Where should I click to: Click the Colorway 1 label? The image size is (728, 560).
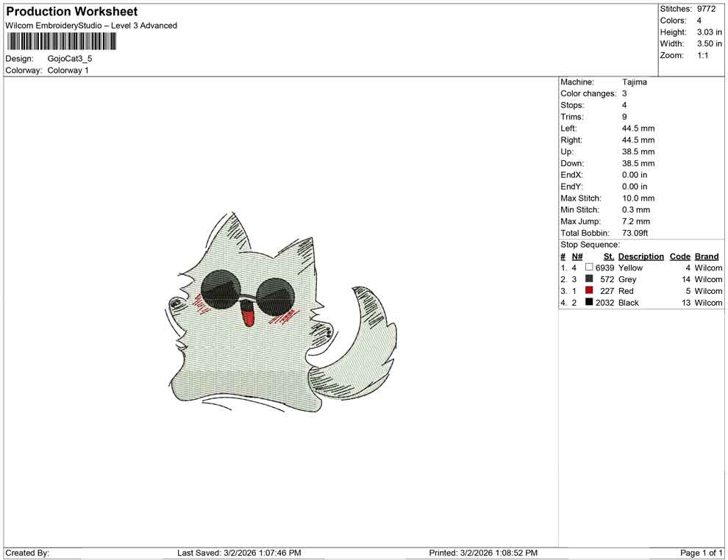(x=67, y=71)
